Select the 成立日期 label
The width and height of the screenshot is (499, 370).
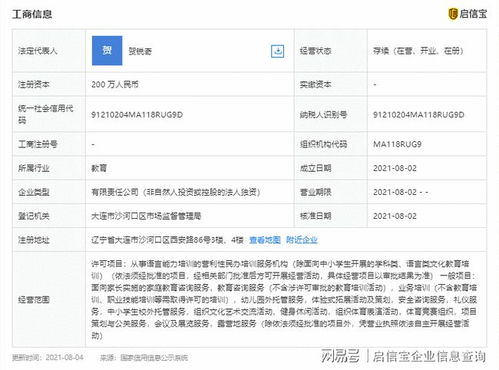click(x=315, y=168)
